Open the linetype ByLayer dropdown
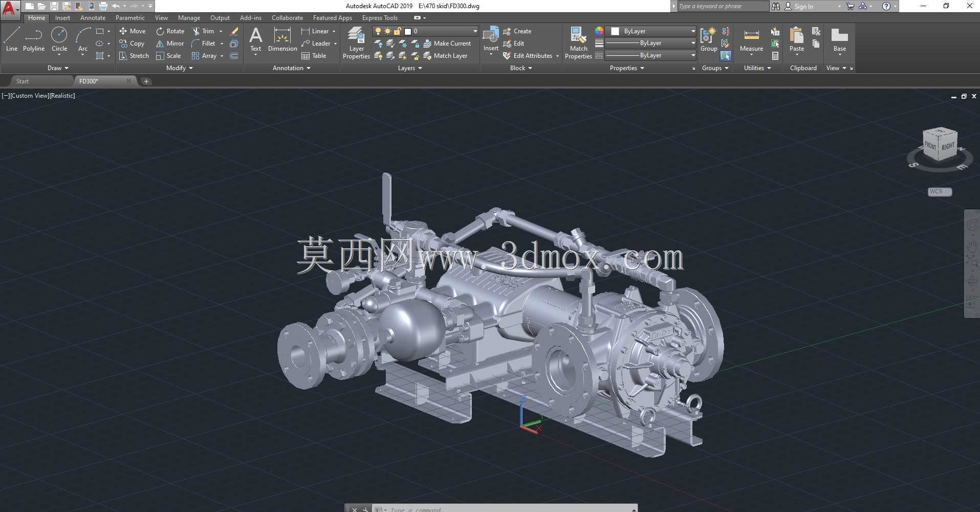This screenshot has width=980, height=512. click(650, 55)
